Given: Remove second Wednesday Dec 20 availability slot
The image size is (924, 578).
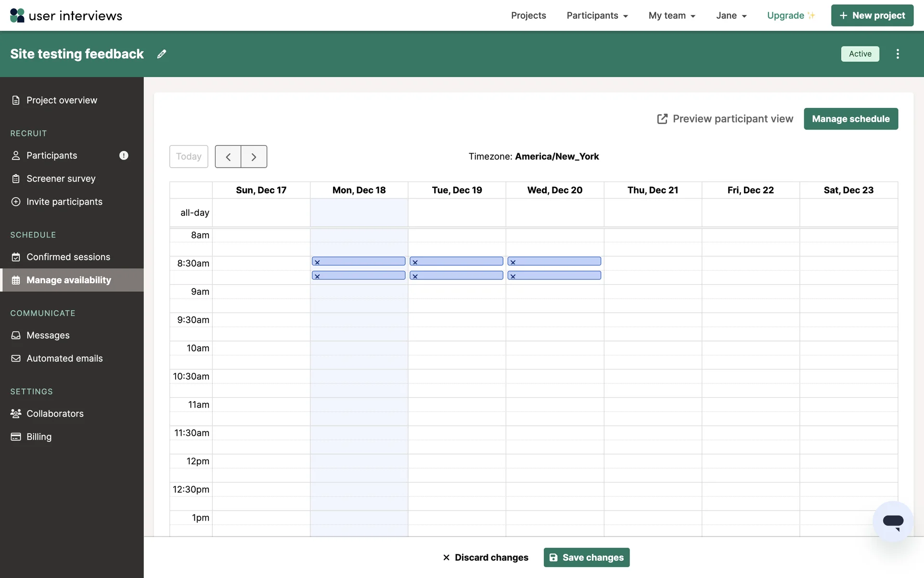Looking at the screenshot, I should coord(513,276).
